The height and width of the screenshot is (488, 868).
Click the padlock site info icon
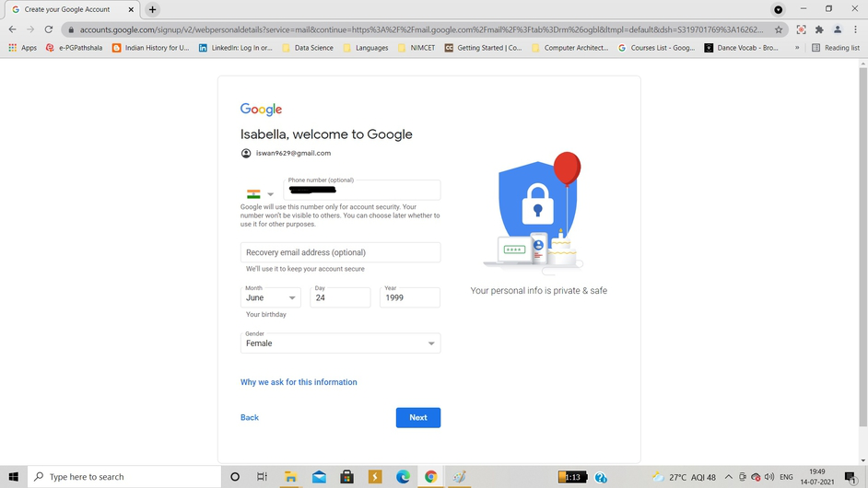(71, 29)
